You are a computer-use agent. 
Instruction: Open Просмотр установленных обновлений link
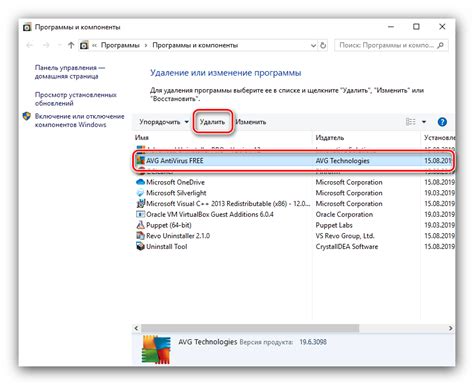point(76,99)
